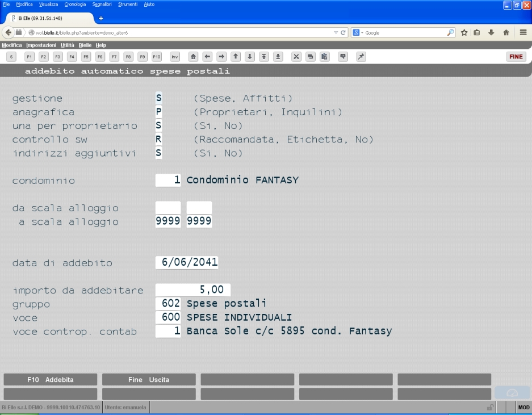This screenshot has width=532, height=415.
Task: Click the importo da addebitare field
Action: click(x=192, y=290)
